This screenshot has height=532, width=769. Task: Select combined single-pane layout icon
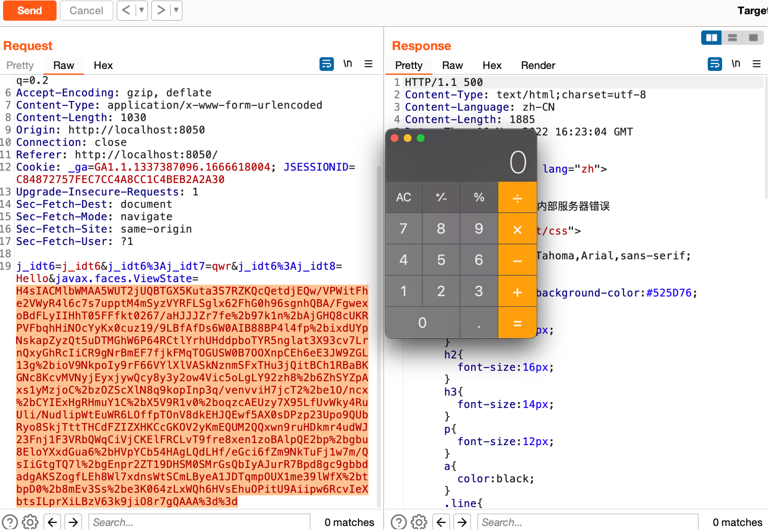(753, 38)
